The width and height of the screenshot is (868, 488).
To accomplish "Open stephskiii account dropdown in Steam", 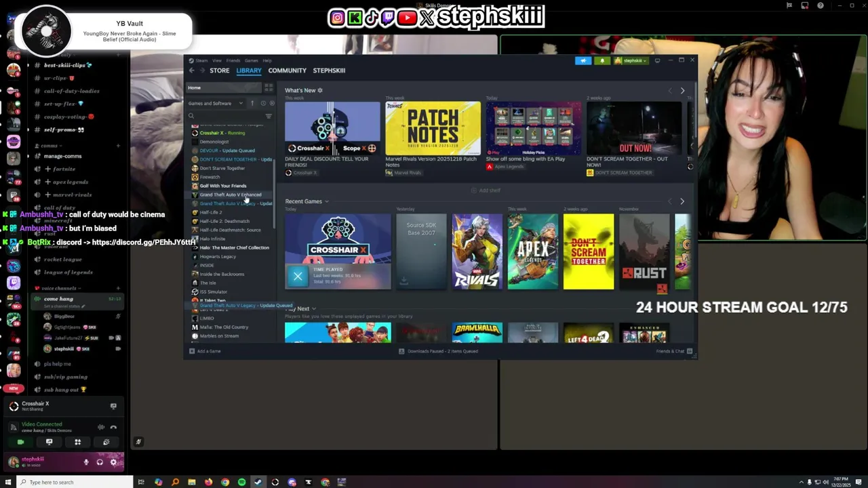I will coord(632,60).
